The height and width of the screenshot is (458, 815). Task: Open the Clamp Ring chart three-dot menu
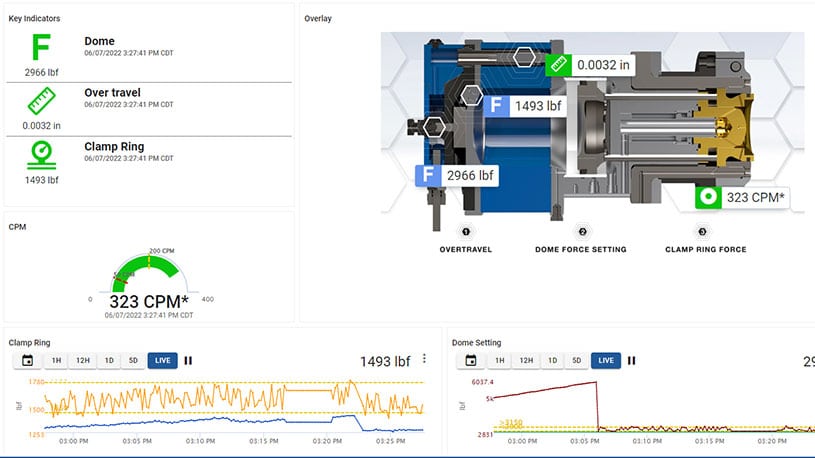[x=425, y=359]
